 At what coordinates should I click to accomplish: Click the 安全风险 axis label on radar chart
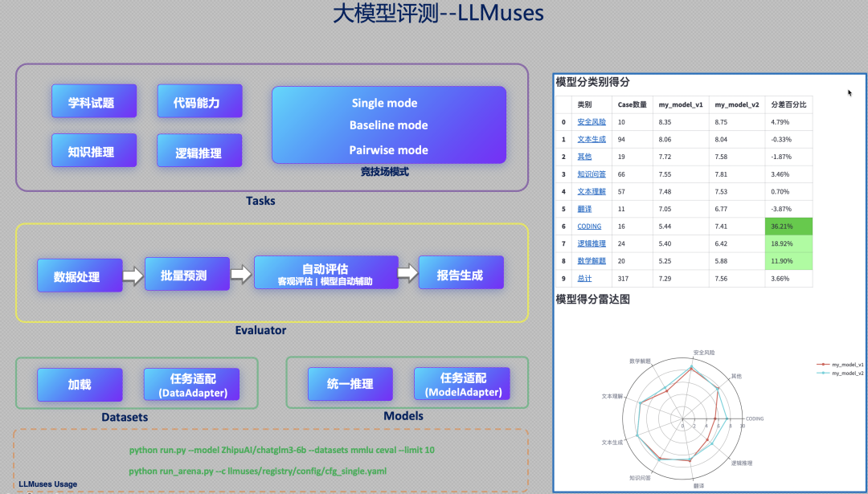[x=704, y=353]
